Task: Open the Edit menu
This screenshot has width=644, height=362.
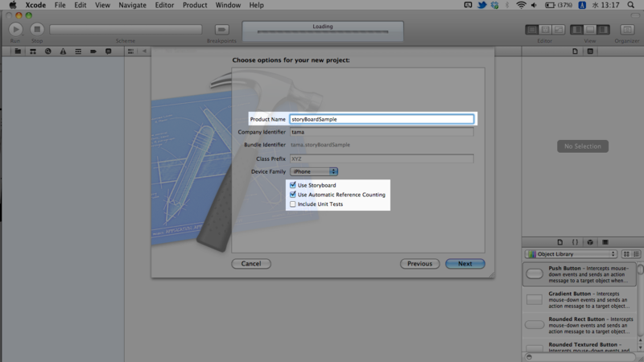Action: coord(80,5)
